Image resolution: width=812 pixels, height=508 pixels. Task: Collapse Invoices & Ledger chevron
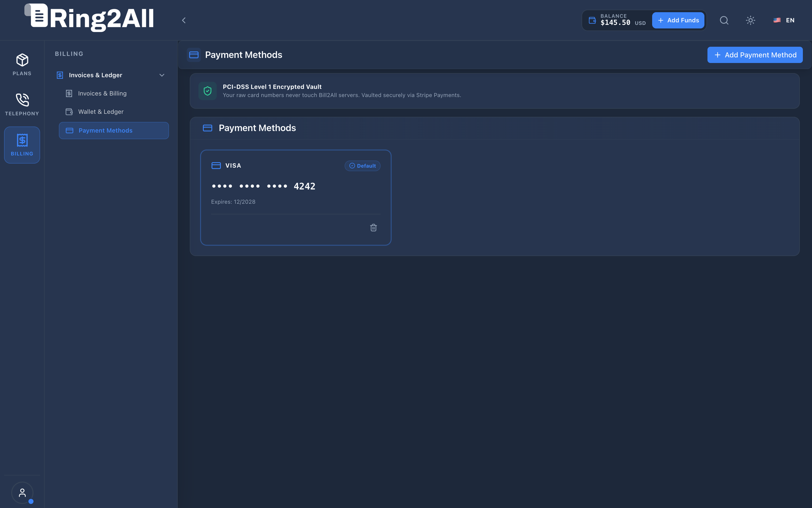(162, 75)
